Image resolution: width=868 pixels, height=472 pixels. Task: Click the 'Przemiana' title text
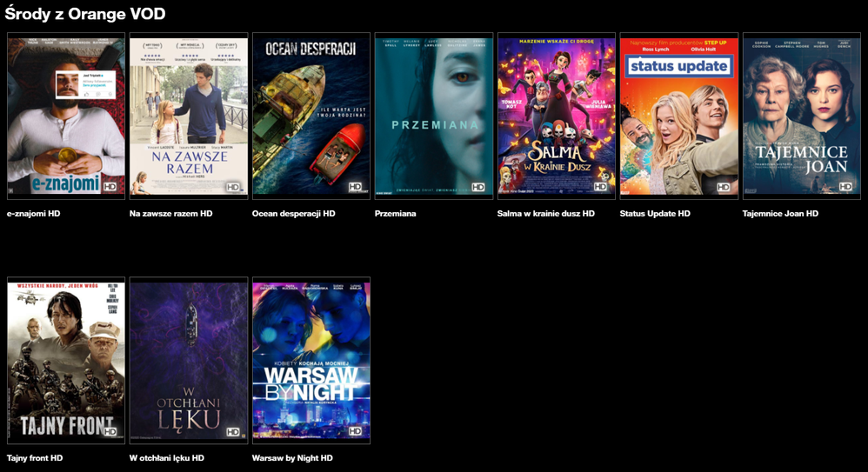click(x=395, y=214)
